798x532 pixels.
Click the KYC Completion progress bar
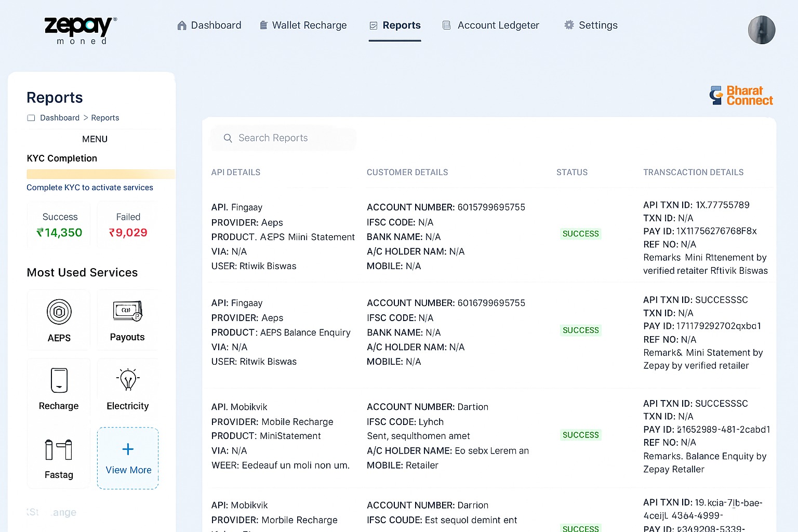(x=100, y=174)
